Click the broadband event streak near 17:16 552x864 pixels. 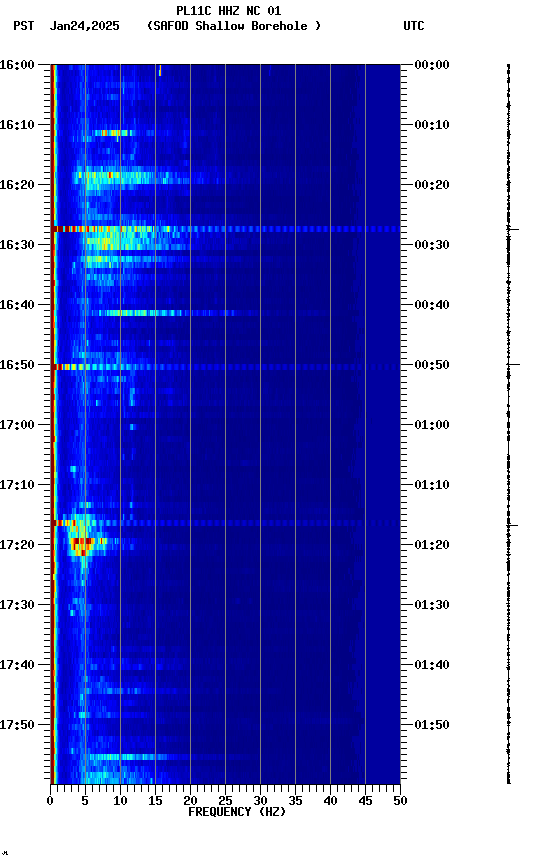225,523
